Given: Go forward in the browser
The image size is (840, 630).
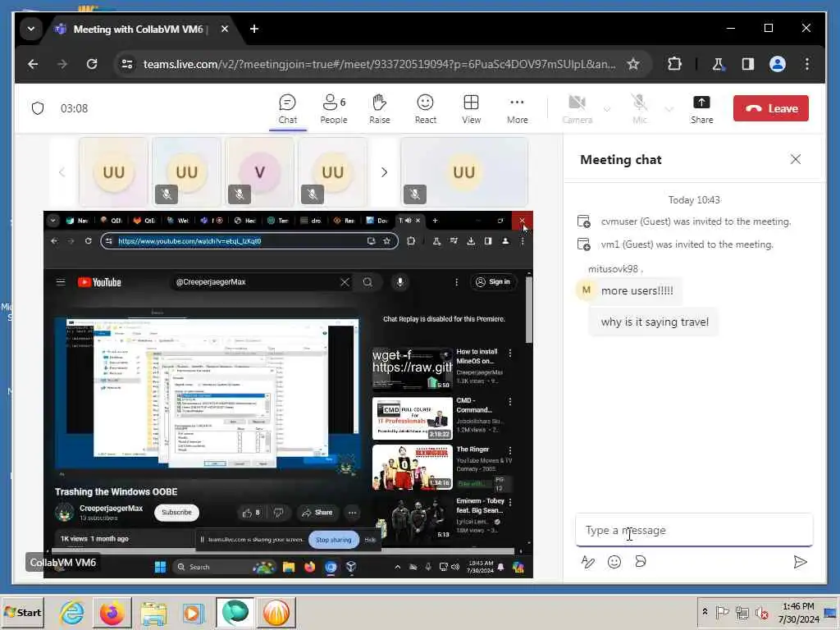Looking at the screenshot, I should [x=62, y=64].
